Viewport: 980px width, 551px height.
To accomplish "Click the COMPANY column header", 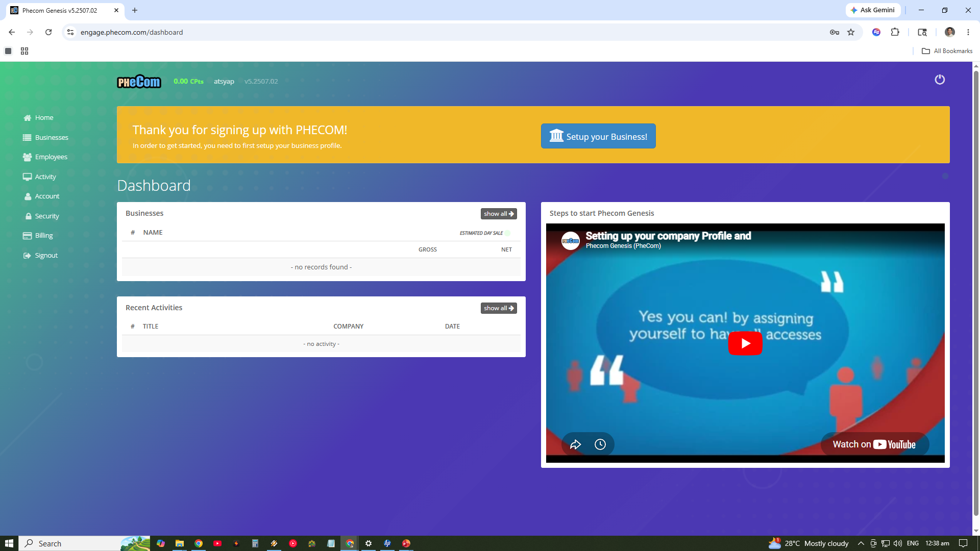I will pos(349,327).
